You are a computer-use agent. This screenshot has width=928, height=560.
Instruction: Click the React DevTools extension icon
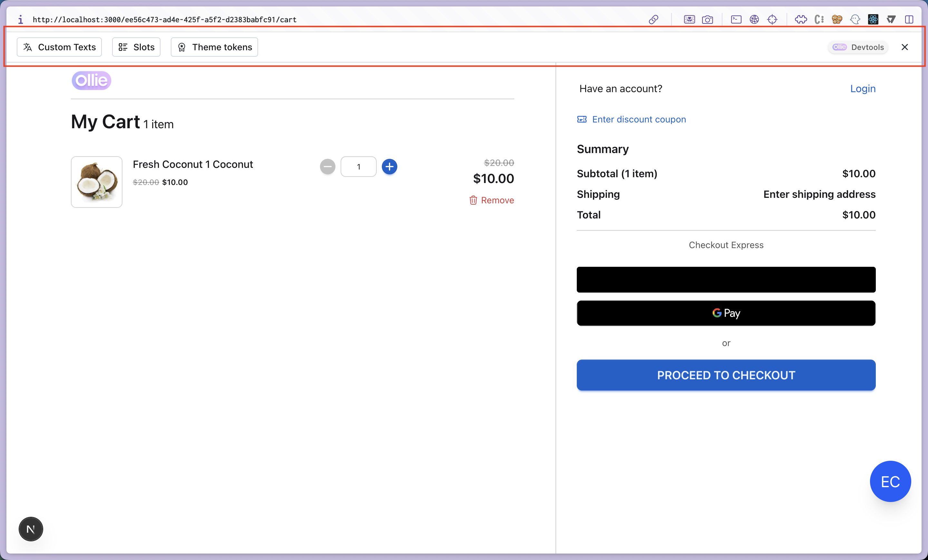(873, 20)
